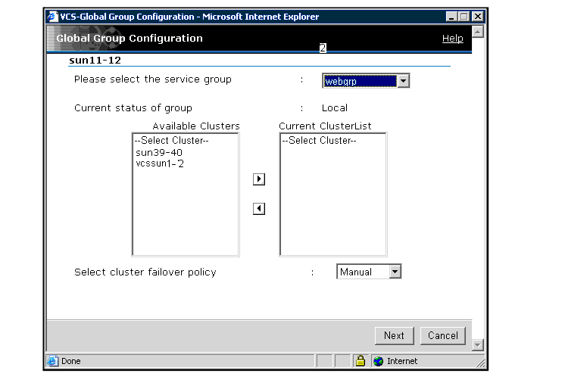Screen dimensions: 565x392
Task: Select '--Select Cluster--' in Available Clusters
Action: [x=170, y=141]
